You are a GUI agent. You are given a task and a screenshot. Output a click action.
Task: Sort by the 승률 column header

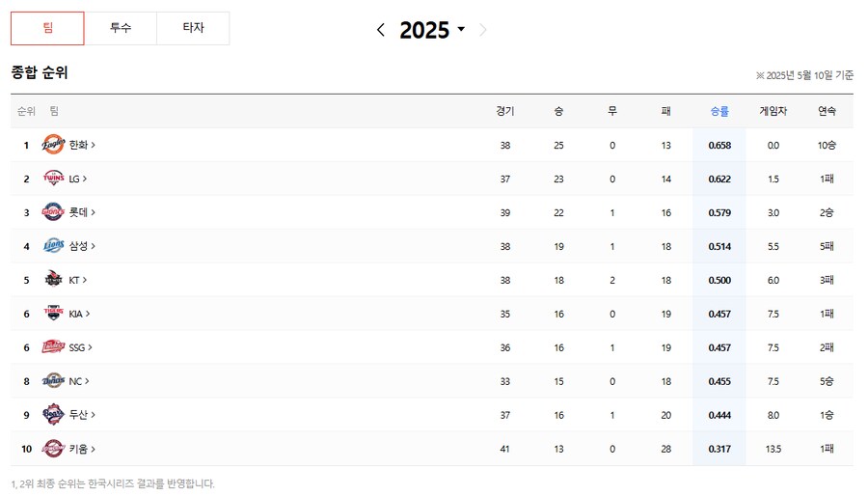[719, 111]
